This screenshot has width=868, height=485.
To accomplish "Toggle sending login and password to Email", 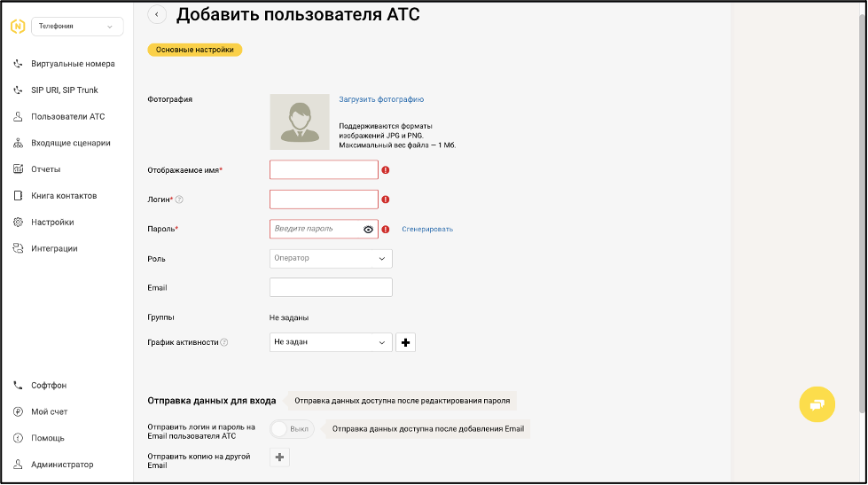I will click(292, 429).
